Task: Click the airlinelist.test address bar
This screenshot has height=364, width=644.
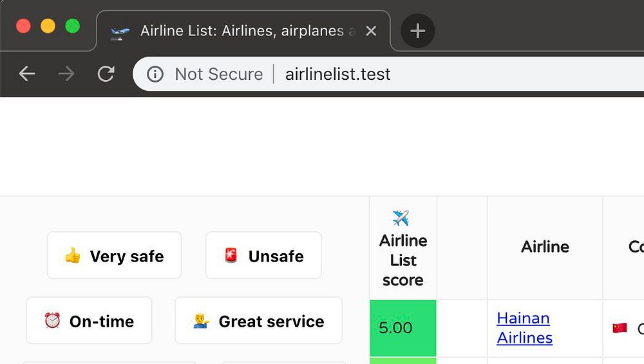Action: pos(386,74)
